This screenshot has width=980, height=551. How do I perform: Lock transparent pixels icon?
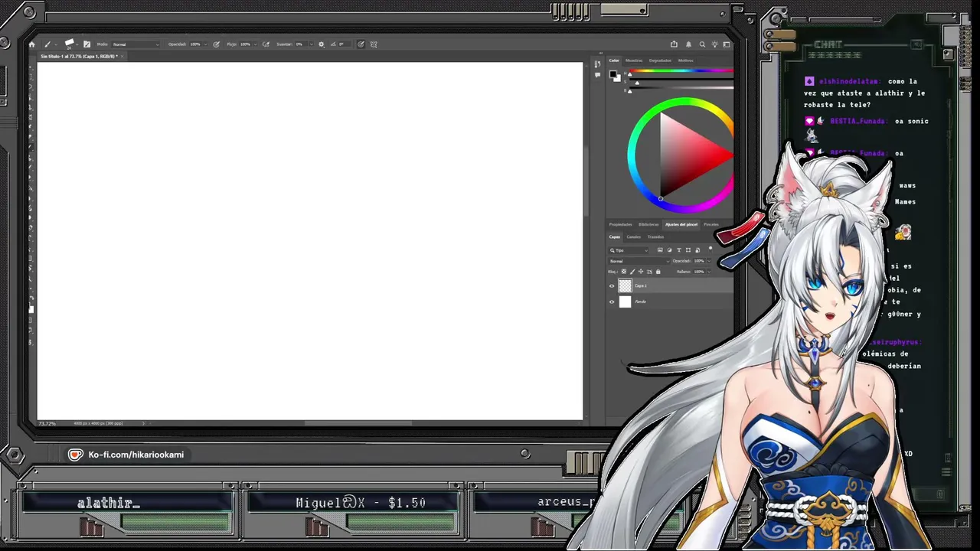pos(623,272)
